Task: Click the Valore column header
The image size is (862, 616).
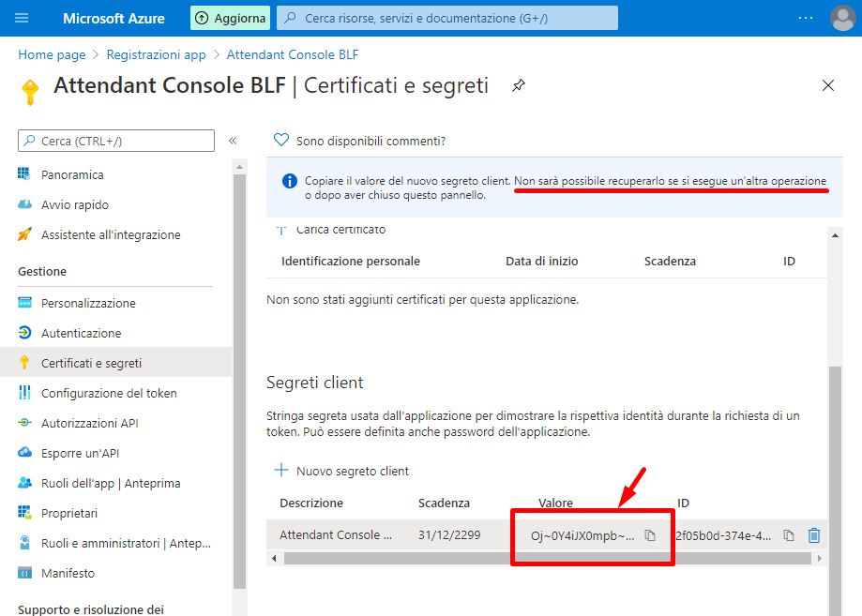Action: tap(555, 503)
